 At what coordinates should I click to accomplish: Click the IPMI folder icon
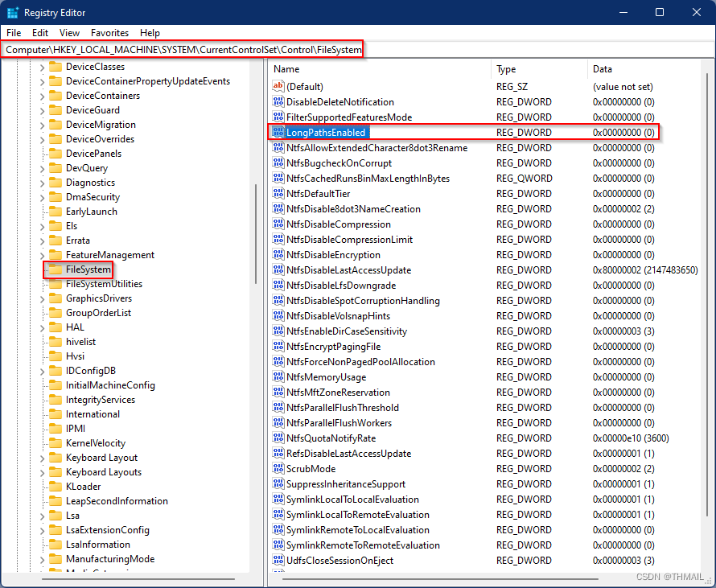pyautogui.click(x=56, y=429)
